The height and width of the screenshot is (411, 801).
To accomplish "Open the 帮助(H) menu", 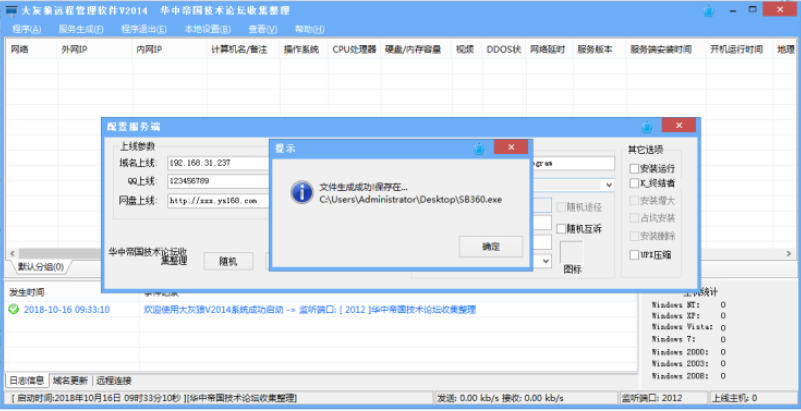I will pos(310,29).
